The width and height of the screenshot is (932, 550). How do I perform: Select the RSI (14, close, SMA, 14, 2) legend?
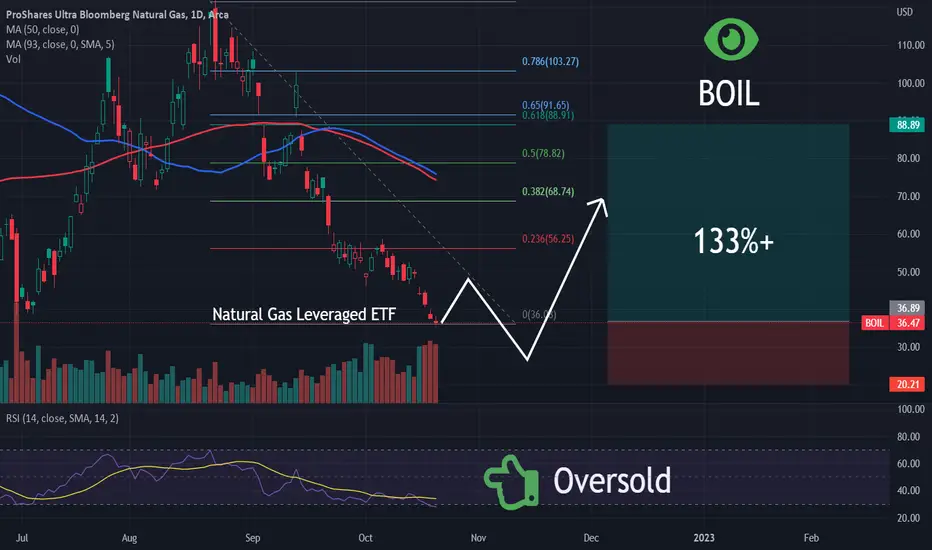tap(62, 418)
